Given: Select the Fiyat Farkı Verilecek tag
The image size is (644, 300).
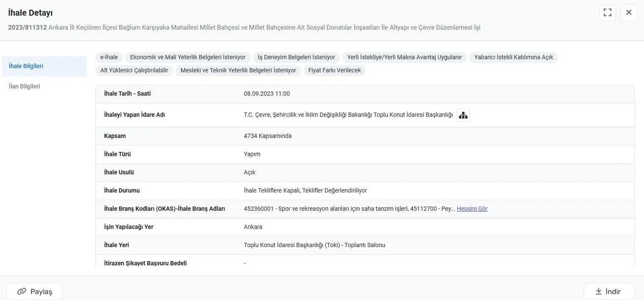Looking at the screenshot, I should click(x=334, y=70).
